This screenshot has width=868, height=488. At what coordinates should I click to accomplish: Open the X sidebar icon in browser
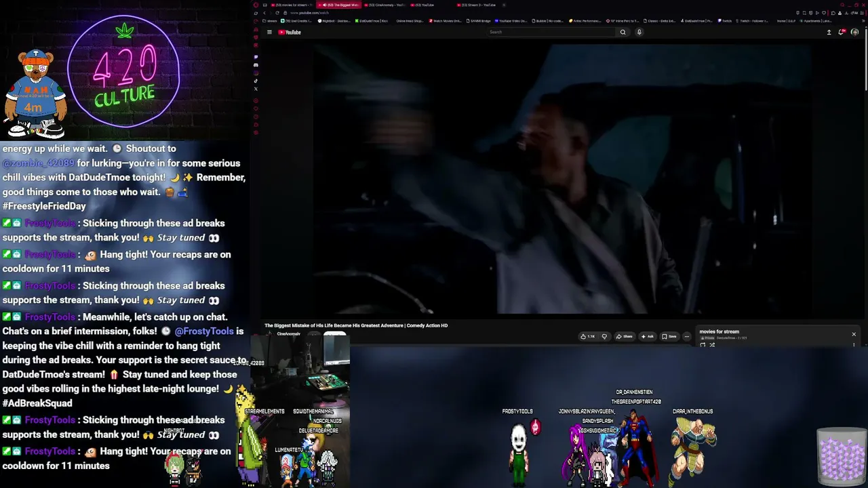(256, 89)
